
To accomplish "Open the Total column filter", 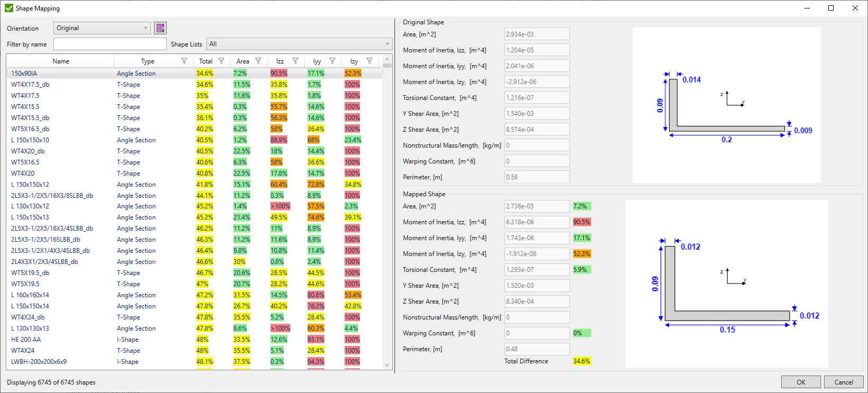I will [x=221, y=61].
